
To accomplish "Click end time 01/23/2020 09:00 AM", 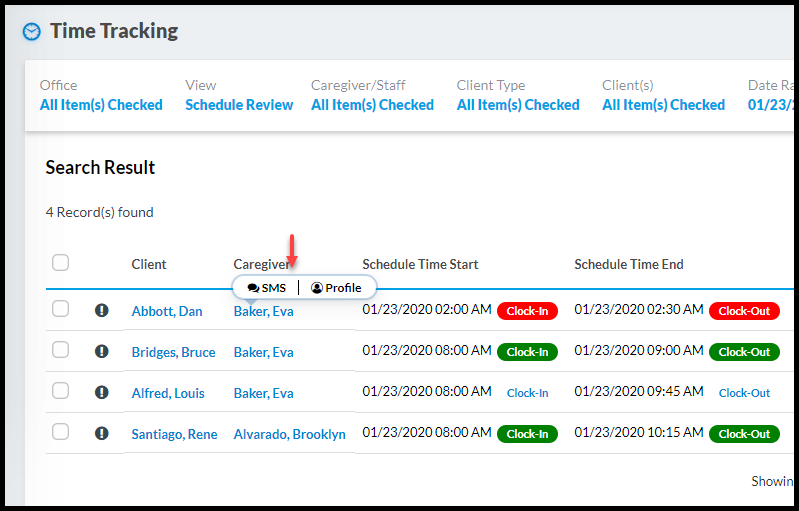I will click(x=639, y=351).
